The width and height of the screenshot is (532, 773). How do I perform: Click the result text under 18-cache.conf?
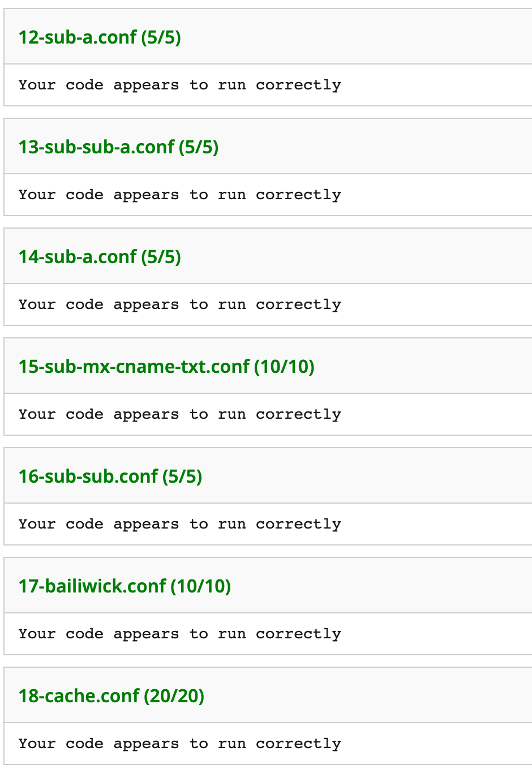tap(179, 744)
